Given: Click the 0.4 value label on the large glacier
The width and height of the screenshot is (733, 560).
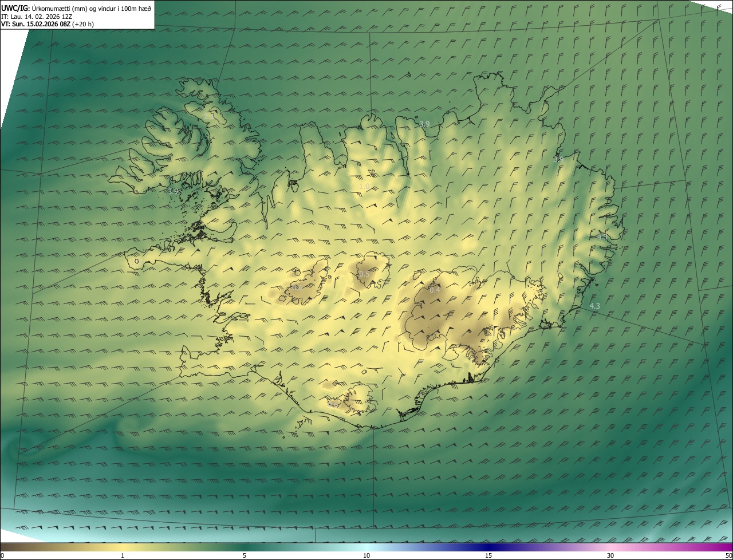Looking at the screenshot, I should click(435, 290).
